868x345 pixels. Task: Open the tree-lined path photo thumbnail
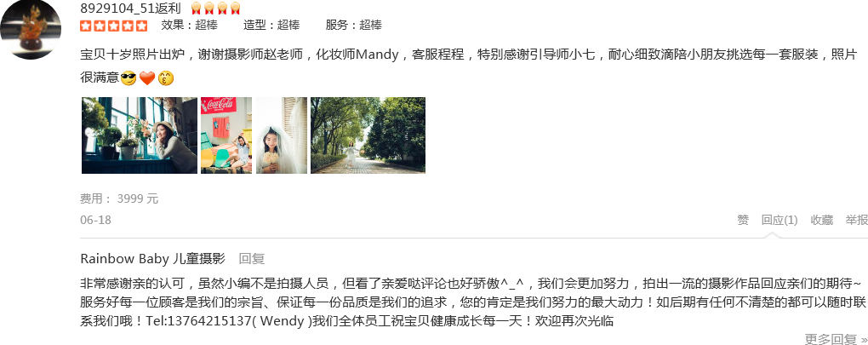368,135
